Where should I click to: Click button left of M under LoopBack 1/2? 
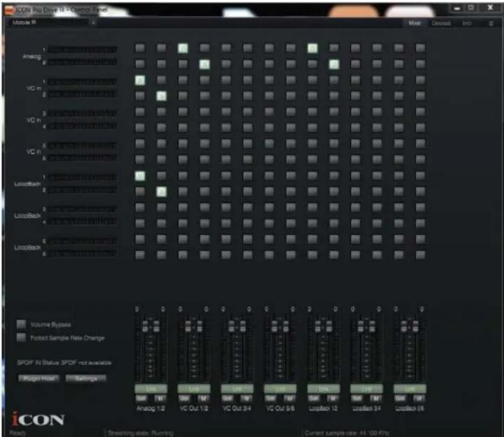coord(314,398)
